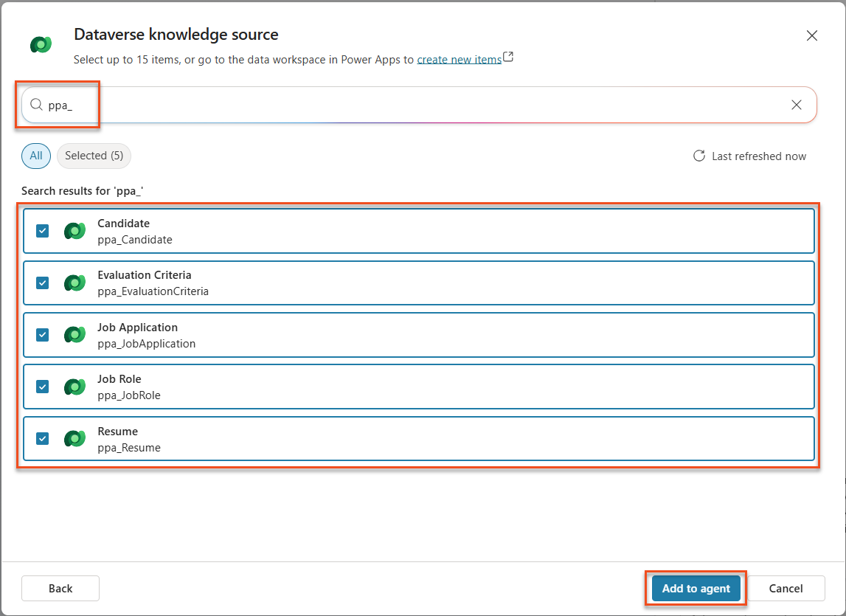Click the Resume table icon
This screenshot has height=616, width=846.
[x=74, y=438]
